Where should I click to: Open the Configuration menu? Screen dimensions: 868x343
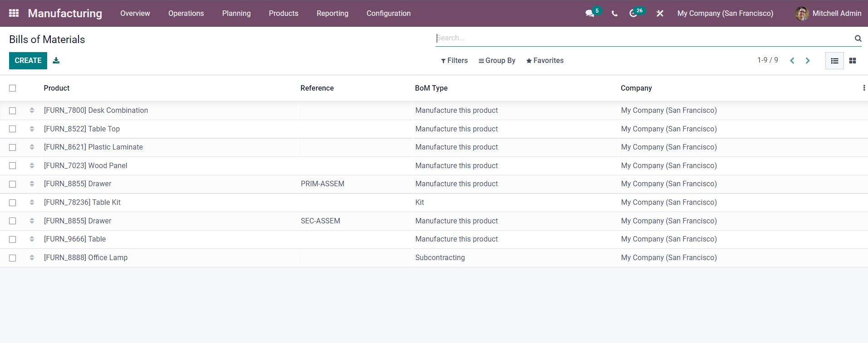tap(389, 14)
